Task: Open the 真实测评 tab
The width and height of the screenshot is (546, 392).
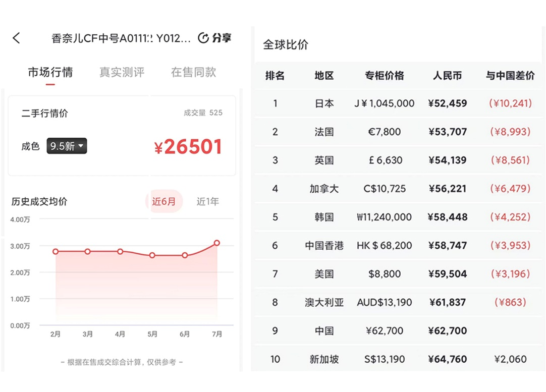Action: (x=122, y=72)
